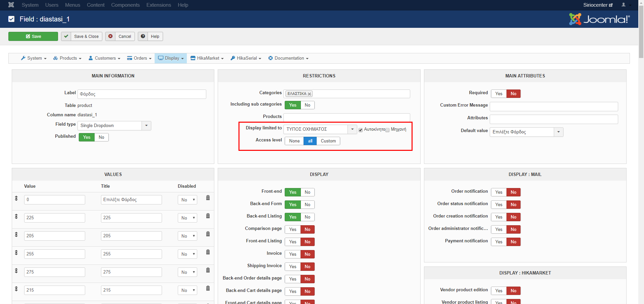Set Access level to None
The image size is (644, 304).
[294, 141]
